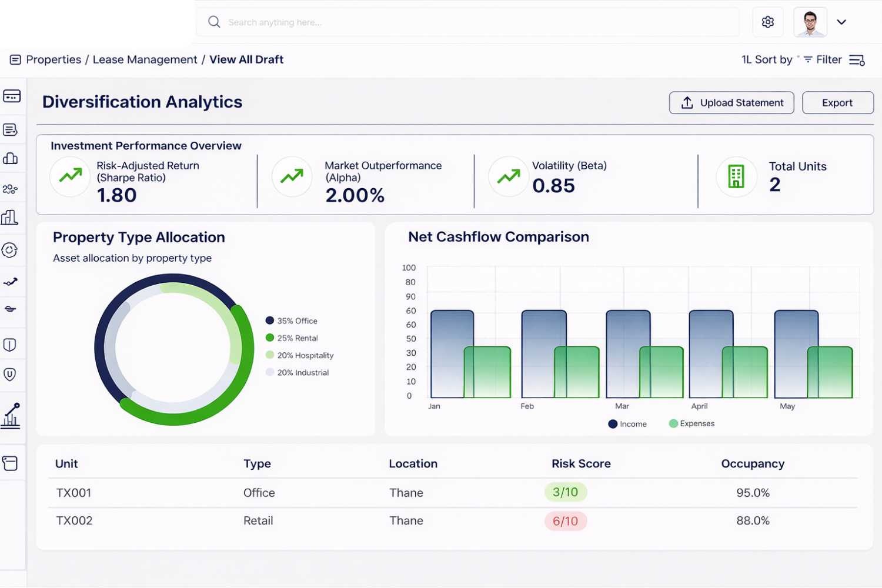The width and height of the screenshot is (882, 588).
Task: Toggle Income series in chart legend
Action: click(x=627, y=424)
